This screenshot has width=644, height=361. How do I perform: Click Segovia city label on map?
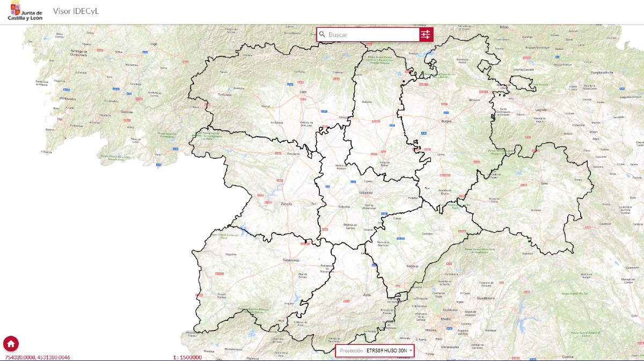click(x=413, y=266)
